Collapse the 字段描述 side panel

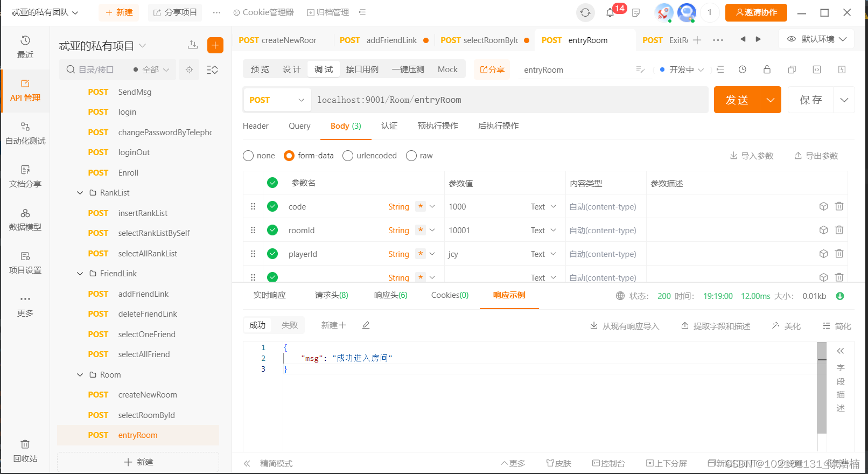[x=841, y=351]
